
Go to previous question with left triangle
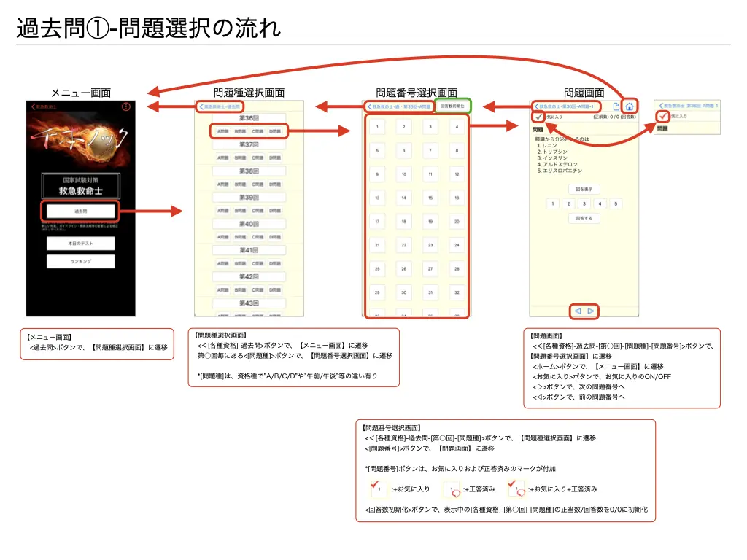pyautogui.click(x=578, y=311)
